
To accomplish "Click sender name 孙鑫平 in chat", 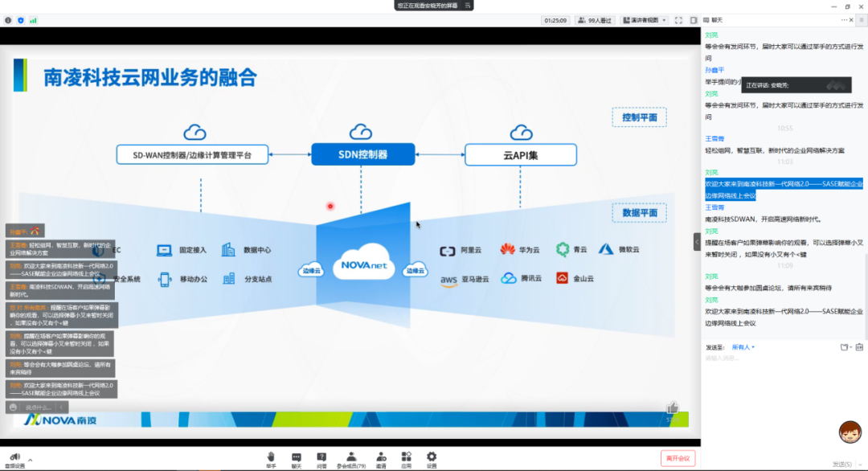I will [x=714, y=70].
